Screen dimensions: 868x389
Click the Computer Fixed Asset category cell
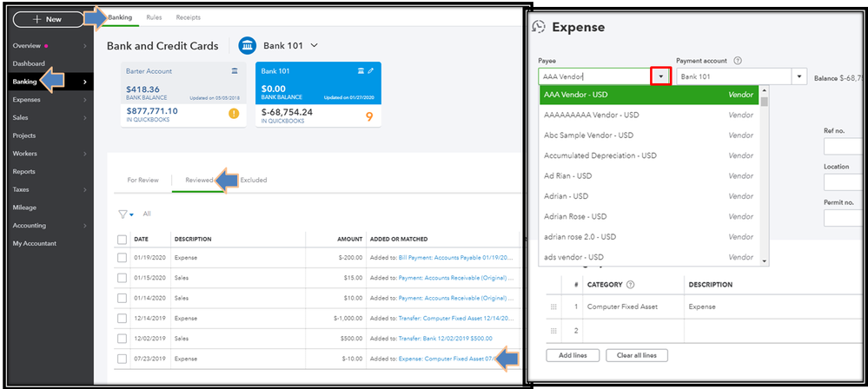coord(633,307)
